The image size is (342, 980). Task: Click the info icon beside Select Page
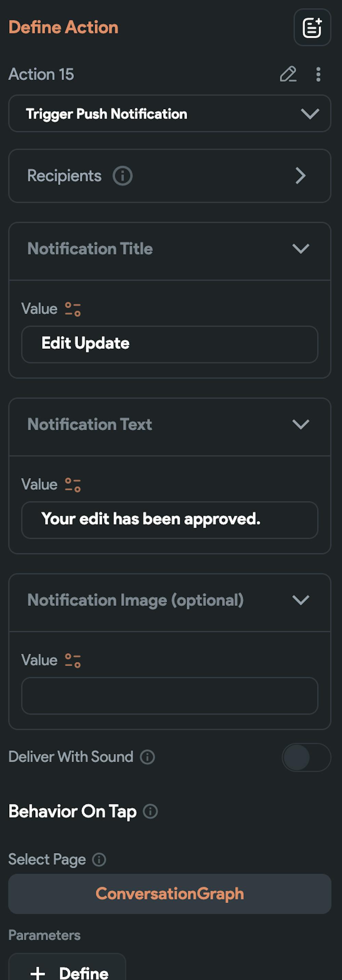[99, 860]
